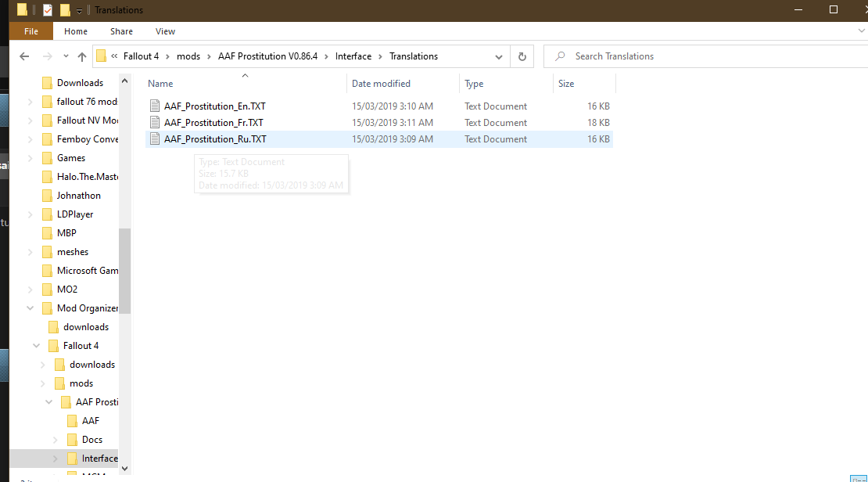Expand the LDPlayer tree node
868x482 pixels.
click(x=30, y=215)
